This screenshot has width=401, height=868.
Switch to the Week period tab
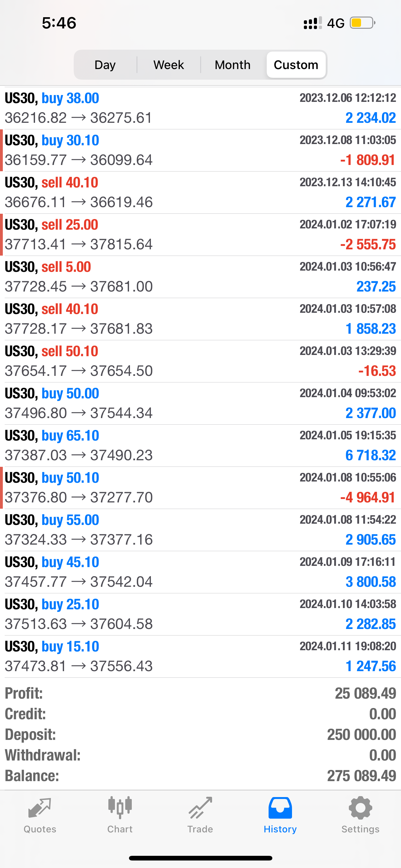(169, 65)
